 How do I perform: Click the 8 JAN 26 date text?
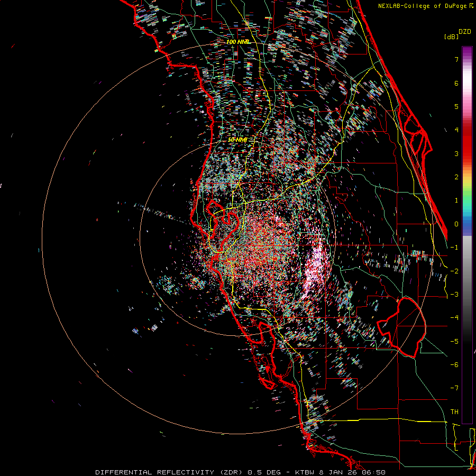coord(338,472)
